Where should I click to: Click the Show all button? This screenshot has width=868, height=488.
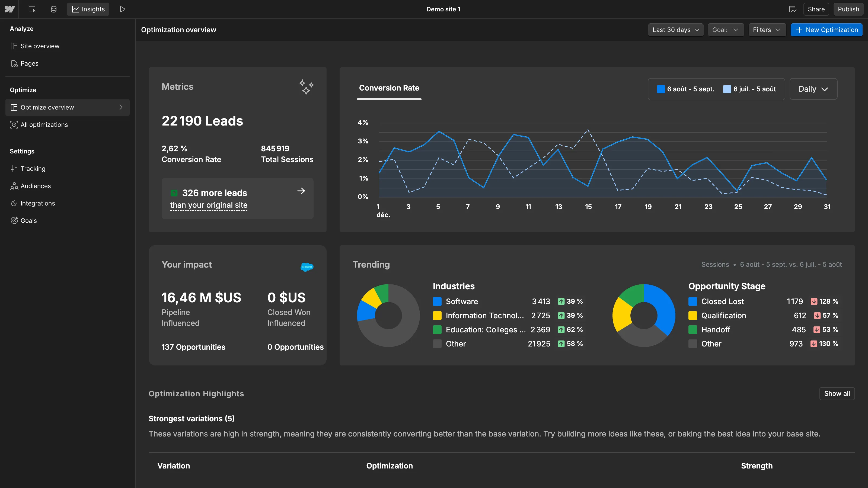point(837,393)
